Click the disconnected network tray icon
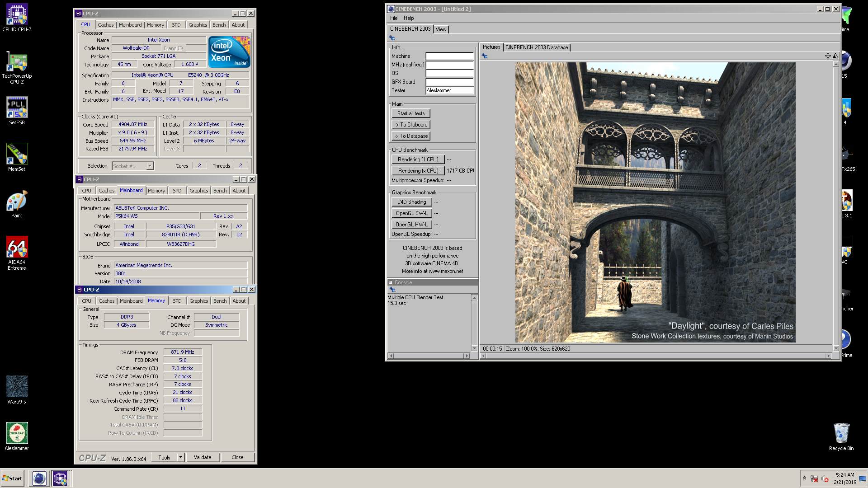 [814, 479]
